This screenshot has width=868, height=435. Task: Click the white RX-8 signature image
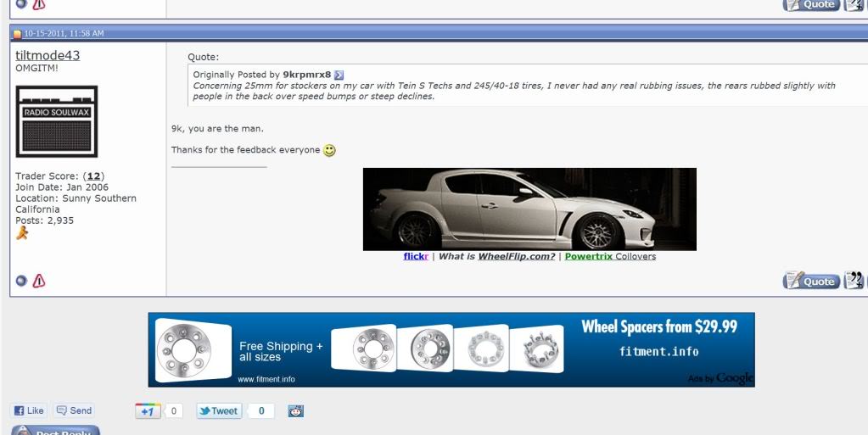(529, 209)
